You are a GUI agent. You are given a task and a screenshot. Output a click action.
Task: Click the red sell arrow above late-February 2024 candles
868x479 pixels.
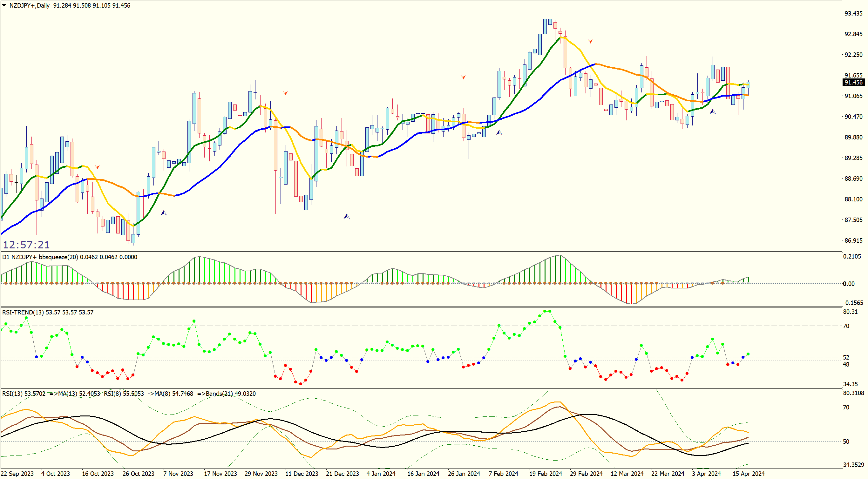[x=590, y=41]
